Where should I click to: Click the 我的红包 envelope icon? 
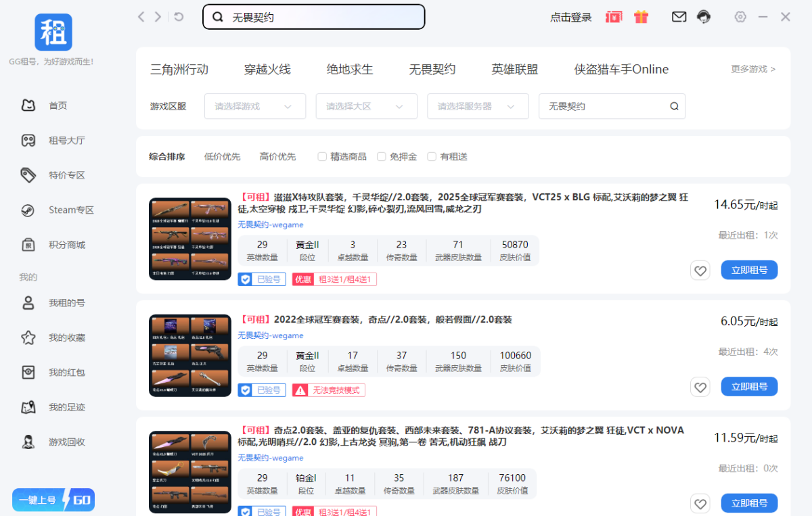tap(28, 373)
